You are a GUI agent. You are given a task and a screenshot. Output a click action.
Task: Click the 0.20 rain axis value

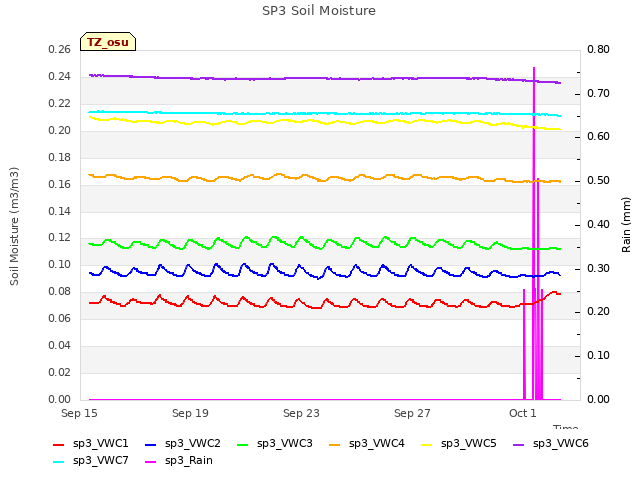[598, 312]
